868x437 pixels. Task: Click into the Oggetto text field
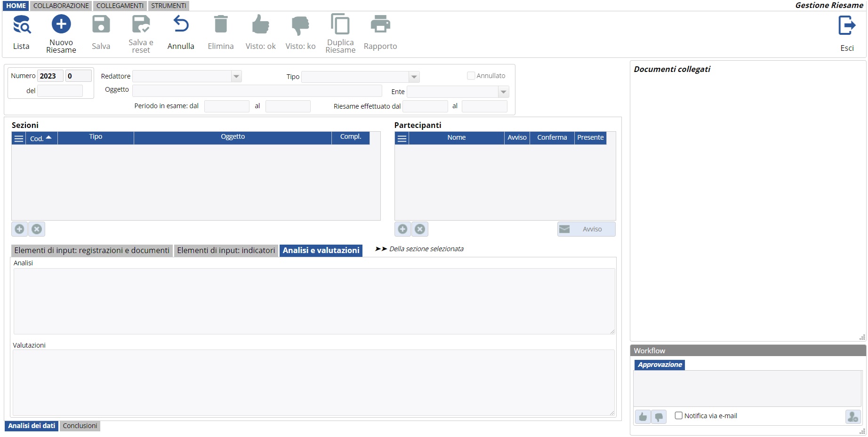point(257,90)
